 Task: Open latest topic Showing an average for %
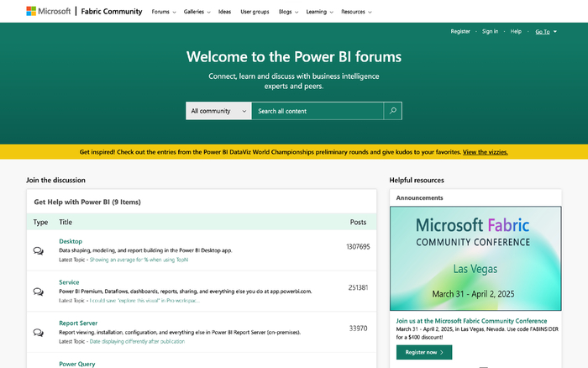(139, 260)
